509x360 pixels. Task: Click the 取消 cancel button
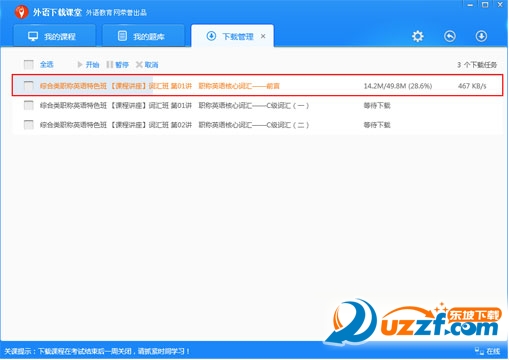click(x=147, y=64)
